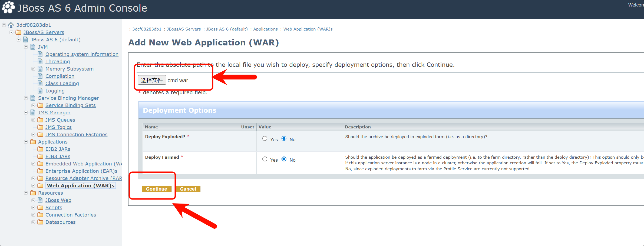Select Yes for Deploy Exploded
This screenshot has width=644, height=246.
[265, 139]
